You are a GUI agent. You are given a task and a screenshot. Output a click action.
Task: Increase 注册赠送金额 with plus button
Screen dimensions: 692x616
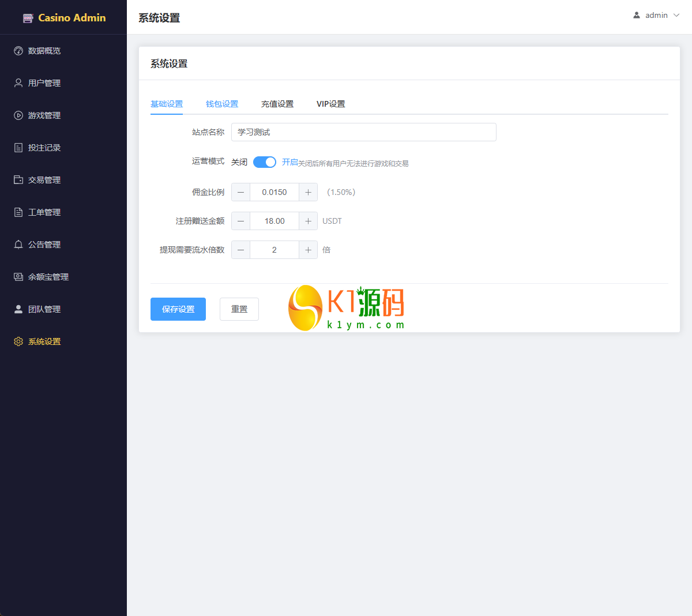[x=308, y=221]
